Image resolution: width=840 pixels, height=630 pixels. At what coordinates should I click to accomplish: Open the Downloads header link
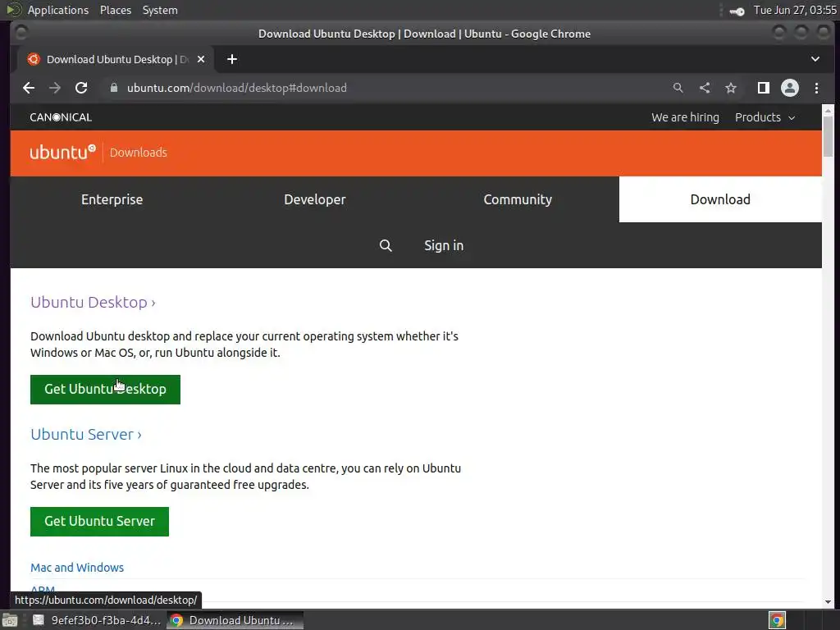tap(138, 153)
